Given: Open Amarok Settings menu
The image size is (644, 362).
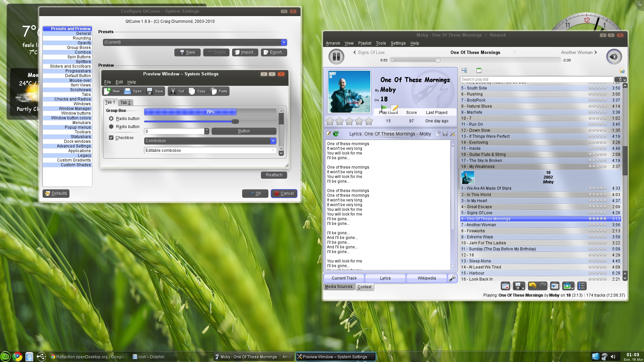Looking at the screenshot, I should click(398, 43).
